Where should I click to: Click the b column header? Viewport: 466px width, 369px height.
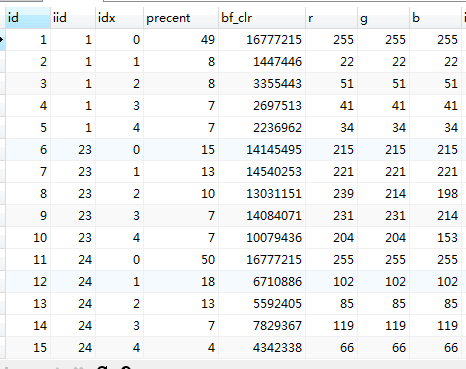(435, 18)
